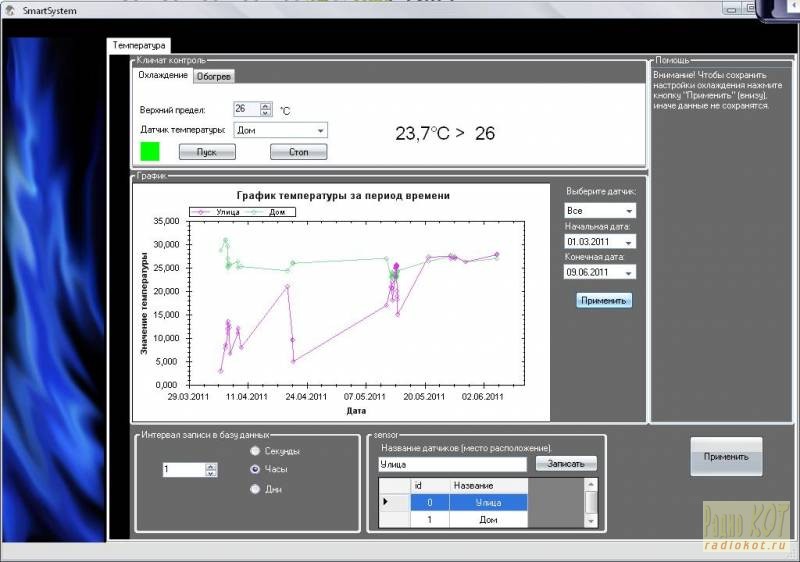Viewport: 800px width, 562px height.
Task: Decrease the Верхний предел value
Action: (x=265, y=113)
